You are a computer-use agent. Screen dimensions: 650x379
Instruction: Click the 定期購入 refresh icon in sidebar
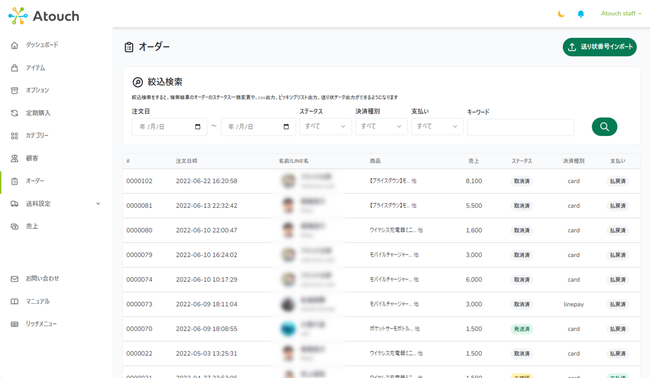point(15,113)
